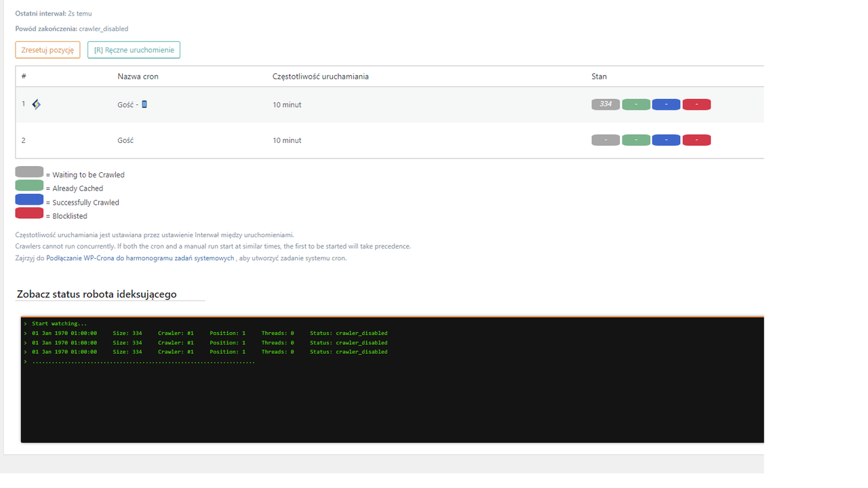
Task: Click the # column header
Action: 24,77
